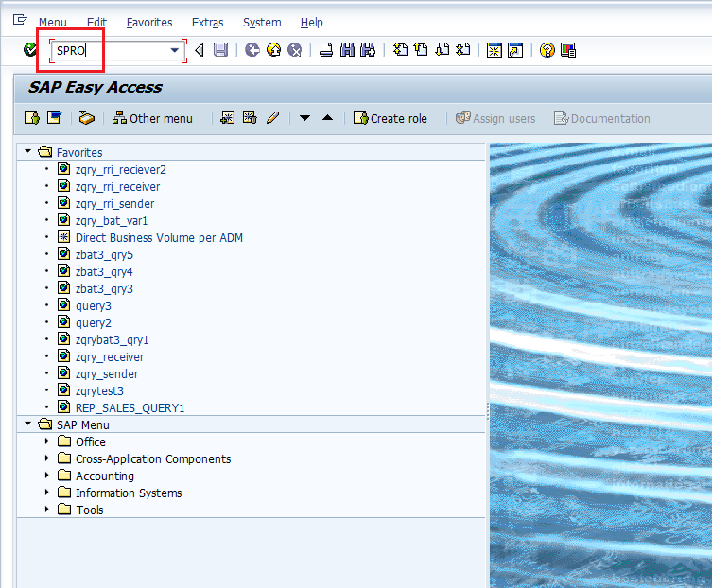Open the Menu menu
Image resolution: width=712 pixels, height=588 pixels.
click(53, 23)
